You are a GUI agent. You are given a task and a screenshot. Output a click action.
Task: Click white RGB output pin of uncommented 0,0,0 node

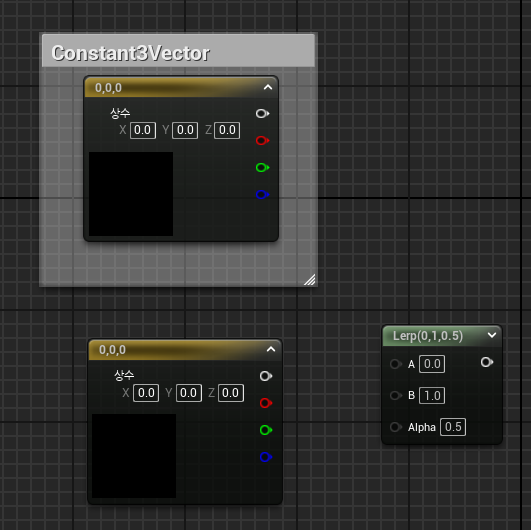click(x=266, y=376)
